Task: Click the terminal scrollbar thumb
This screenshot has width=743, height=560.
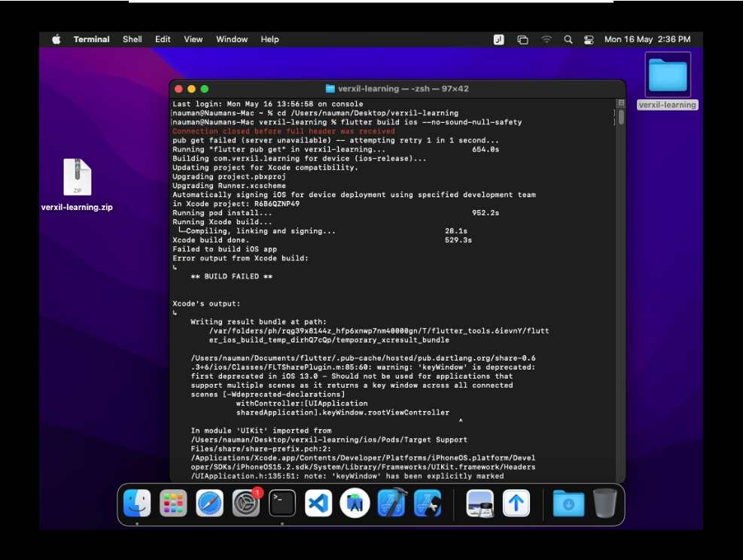Action: click(x=621, y=117)
